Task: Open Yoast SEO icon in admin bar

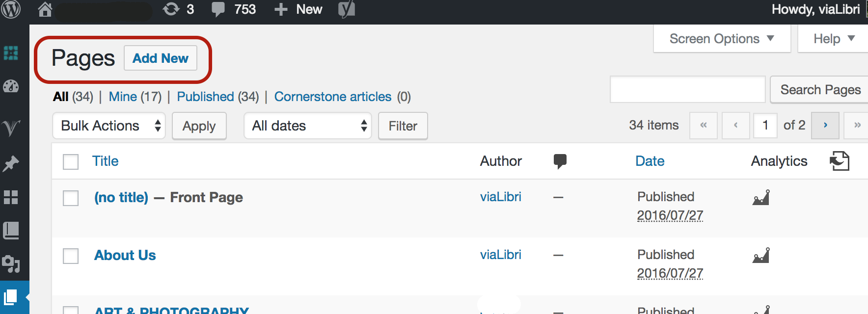Action: (347, 9)
